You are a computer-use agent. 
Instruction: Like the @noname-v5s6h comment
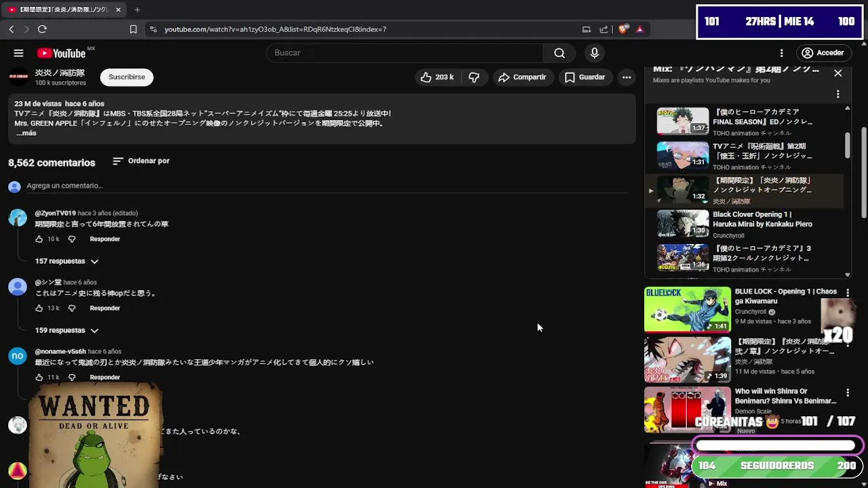pyautogui.click(x=39, y=378)
